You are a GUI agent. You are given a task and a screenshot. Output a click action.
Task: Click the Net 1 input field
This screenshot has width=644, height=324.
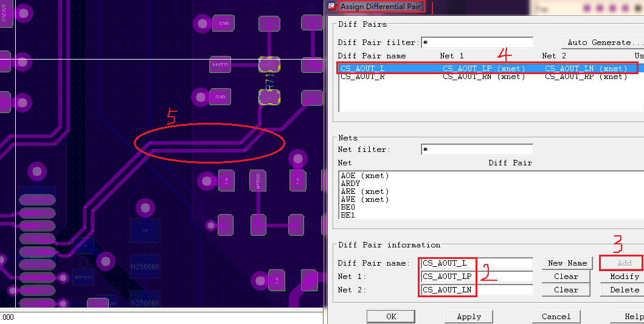tap(477, 277)
